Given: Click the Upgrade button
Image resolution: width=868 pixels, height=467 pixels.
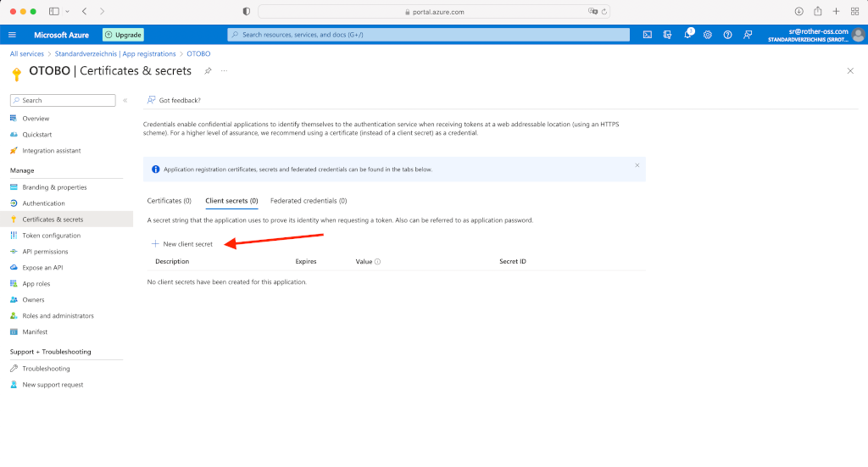Looking at the screenshot, I should tap(123, 35).
